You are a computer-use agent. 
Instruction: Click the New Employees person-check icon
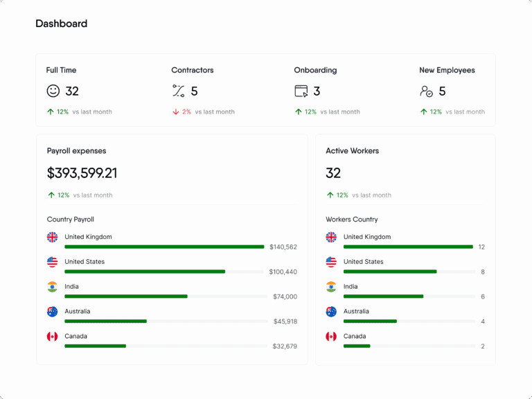click(426, 91)
